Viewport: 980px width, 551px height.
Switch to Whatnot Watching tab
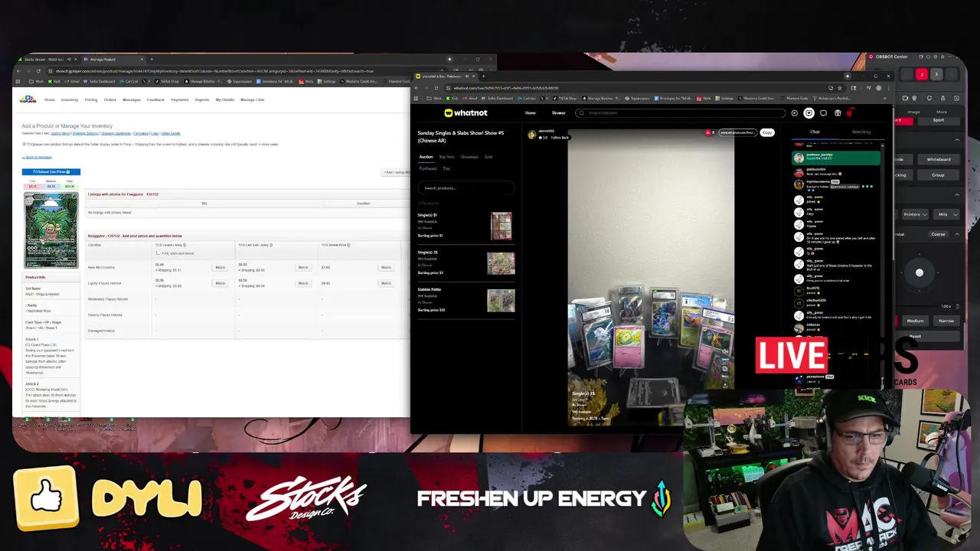coord(861,132)
